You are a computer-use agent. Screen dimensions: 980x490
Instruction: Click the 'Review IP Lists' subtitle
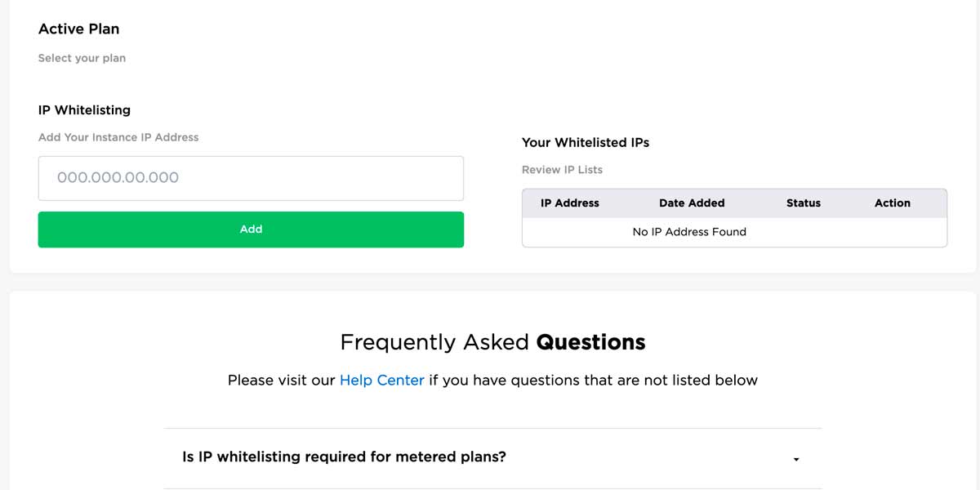click(562, 170)
